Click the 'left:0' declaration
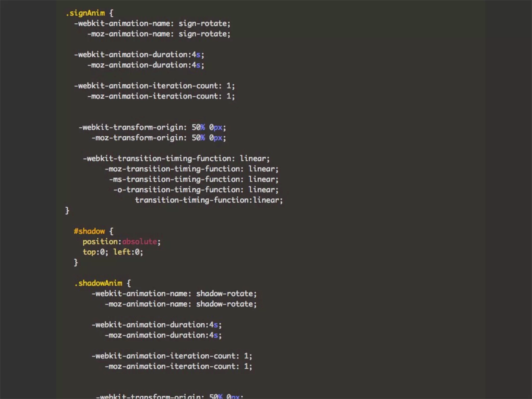 click(x=127, y=252)
